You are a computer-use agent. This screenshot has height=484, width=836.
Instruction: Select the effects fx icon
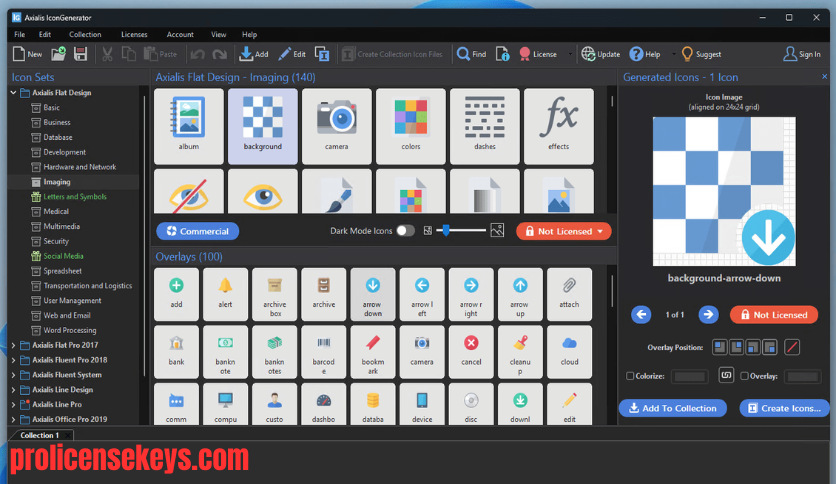(x=559, y=126)
